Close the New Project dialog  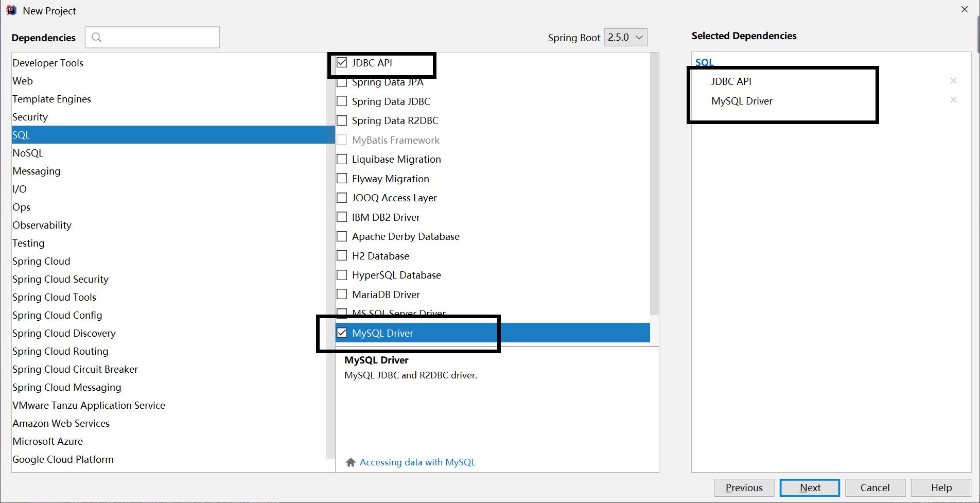coord(965,10)
